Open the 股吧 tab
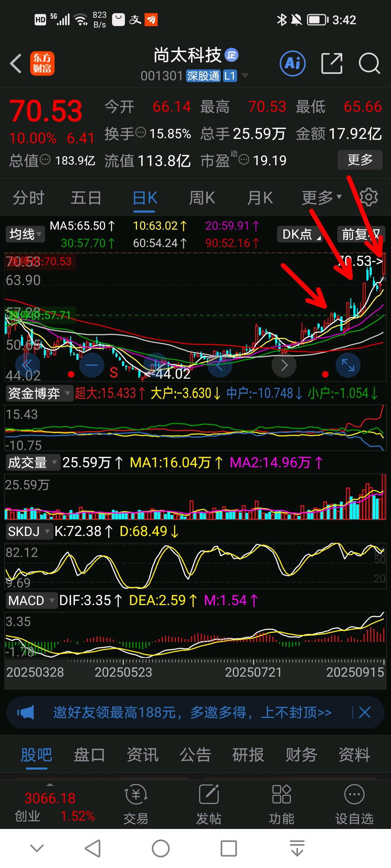 point(37,755)
